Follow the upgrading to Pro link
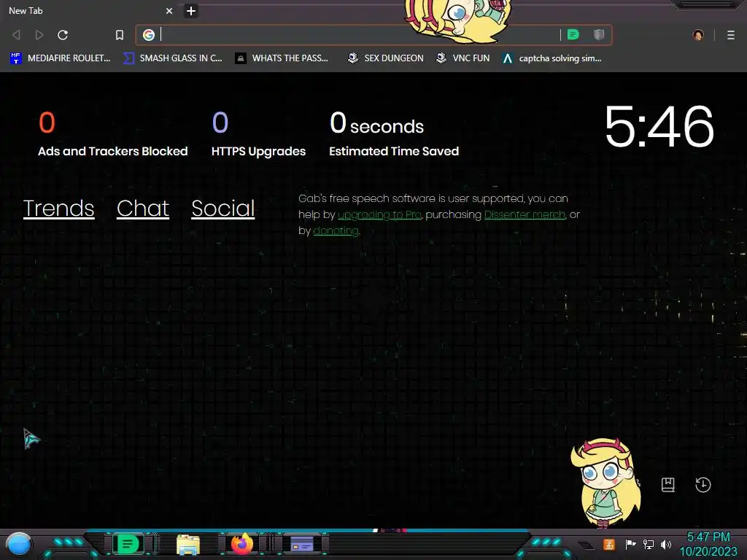Image resolution: width=747 pixels, height=560 pixels. [x=379, y=215]
